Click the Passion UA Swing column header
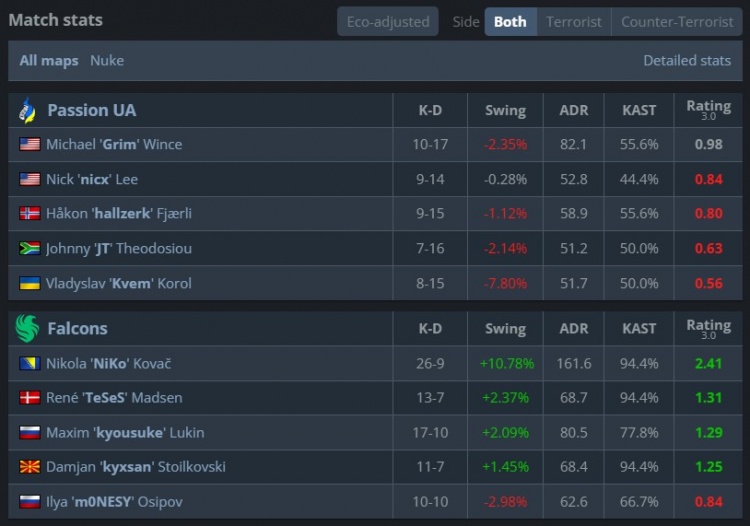Screen dimensions: 750x526 (x=505, y=110)
